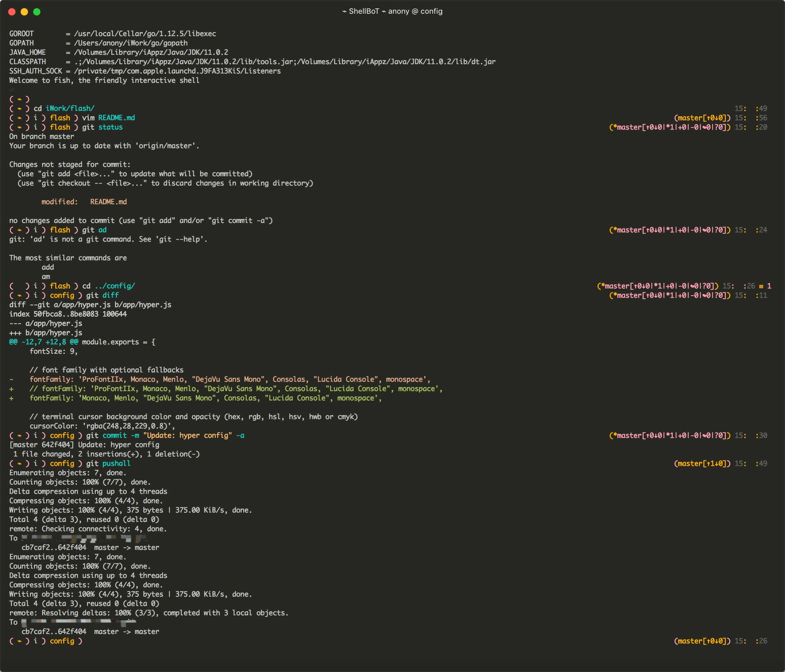Click the SSH_AUTH_SOCK Listeners path
Image resolution: width=785 pixels, height=672 pixels.
177,71
